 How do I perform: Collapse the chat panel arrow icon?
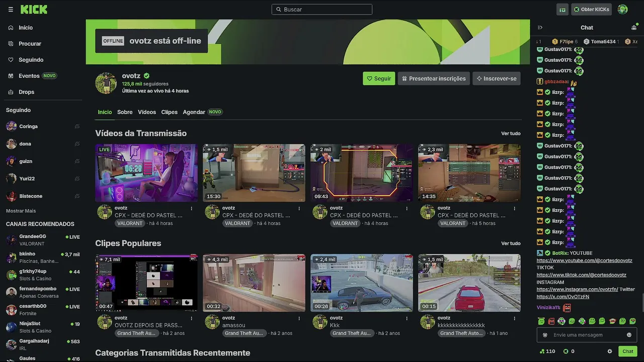[540, 28]
